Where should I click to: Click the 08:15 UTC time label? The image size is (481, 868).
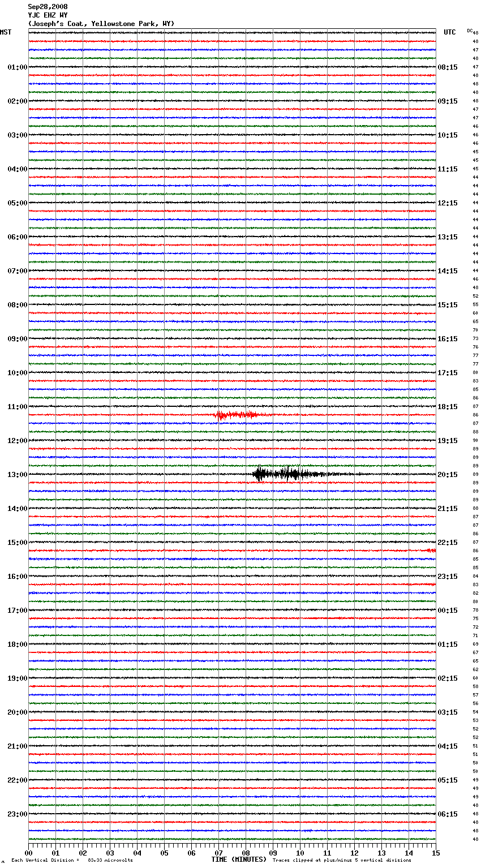point(448,67)
